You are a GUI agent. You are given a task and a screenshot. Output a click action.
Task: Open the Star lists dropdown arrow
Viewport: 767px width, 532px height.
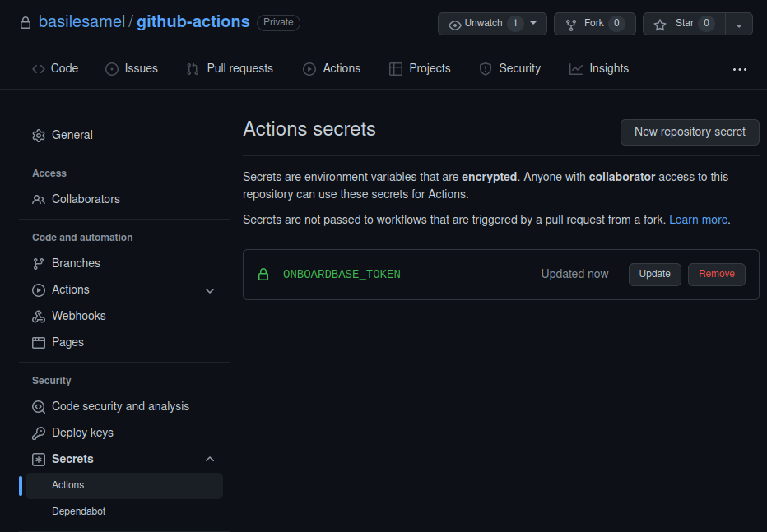[x=739, y=25]
